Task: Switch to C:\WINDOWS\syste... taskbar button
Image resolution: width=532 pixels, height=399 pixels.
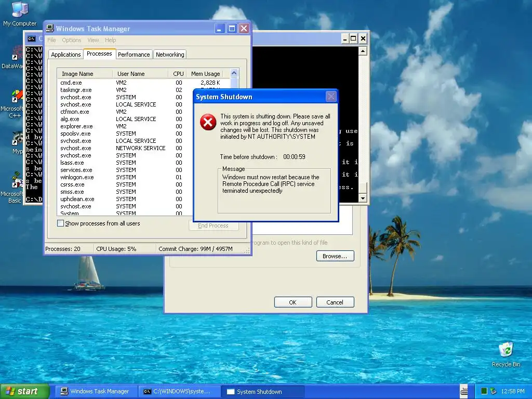Action: [179, 391]
